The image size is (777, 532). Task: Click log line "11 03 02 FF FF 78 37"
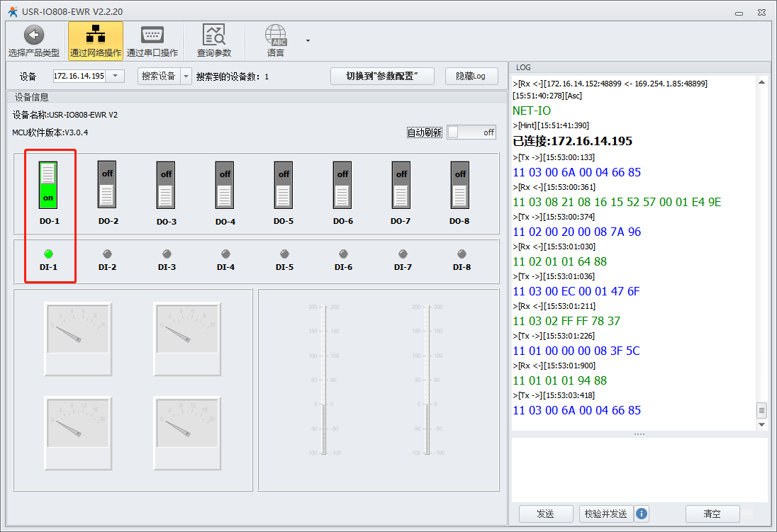pos(566,321)
